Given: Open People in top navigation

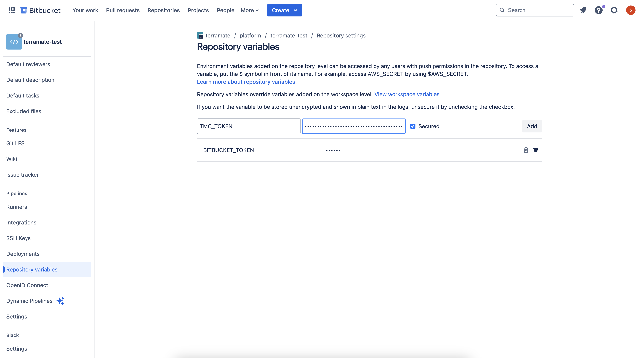Looking at the screenshot, I should pyautogui.click(x=226, y=10).
